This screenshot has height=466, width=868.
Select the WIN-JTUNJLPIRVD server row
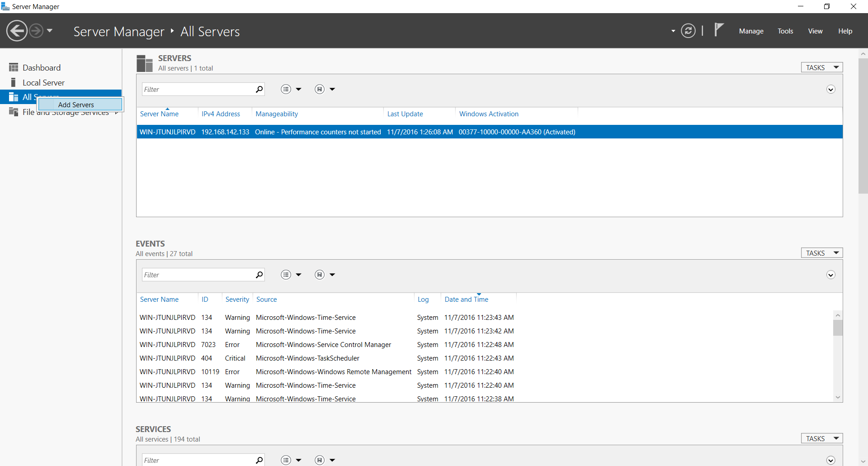tap(490, 132)
